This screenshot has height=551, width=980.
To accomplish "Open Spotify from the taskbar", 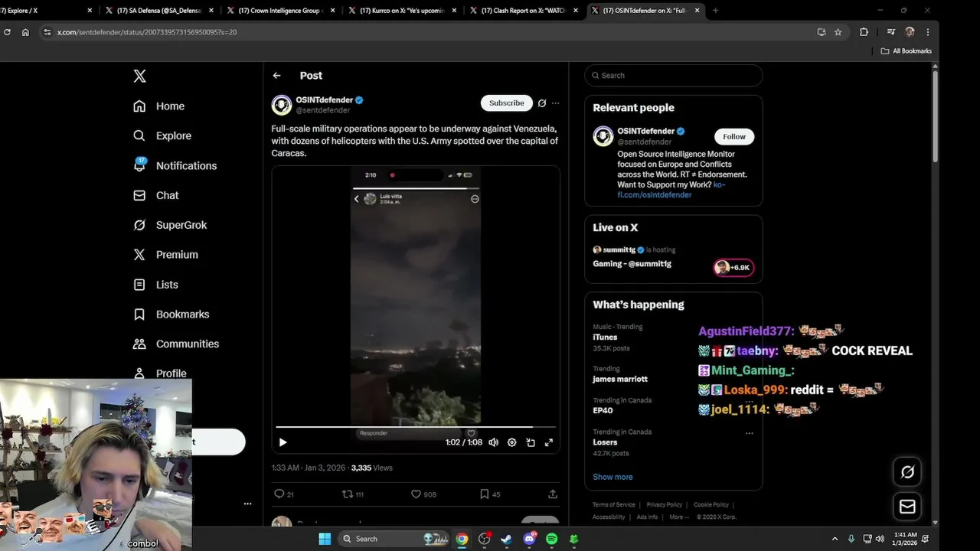I will (x=552, y=539).
